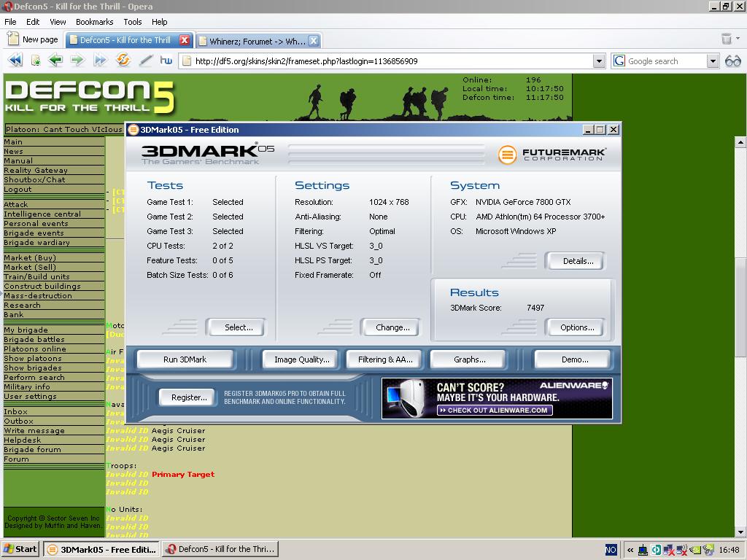Close the Whinerz Forumet tab
The height and width of the screenshot is (560, 747).
pyautogui.click(x=314, y=41)
